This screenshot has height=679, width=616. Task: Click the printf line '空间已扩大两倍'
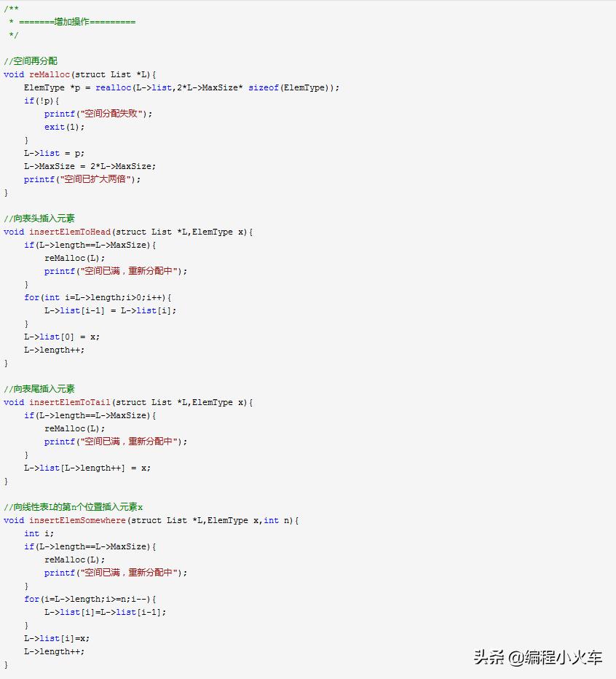[x=82, y=178]
